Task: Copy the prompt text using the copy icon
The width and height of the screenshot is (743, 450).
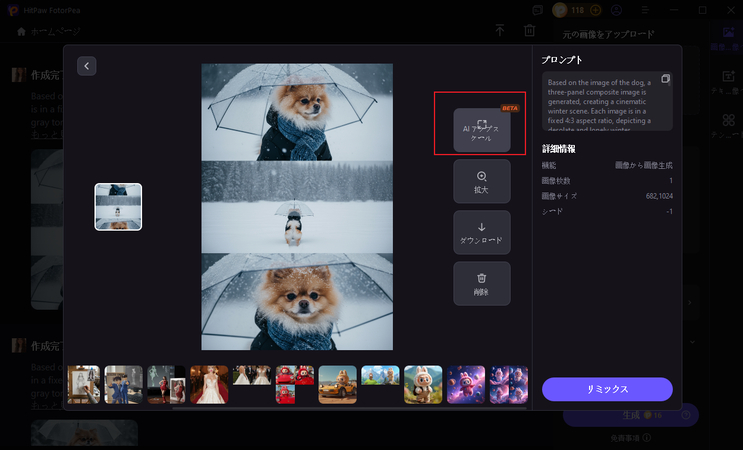Action: click(666, 79)
